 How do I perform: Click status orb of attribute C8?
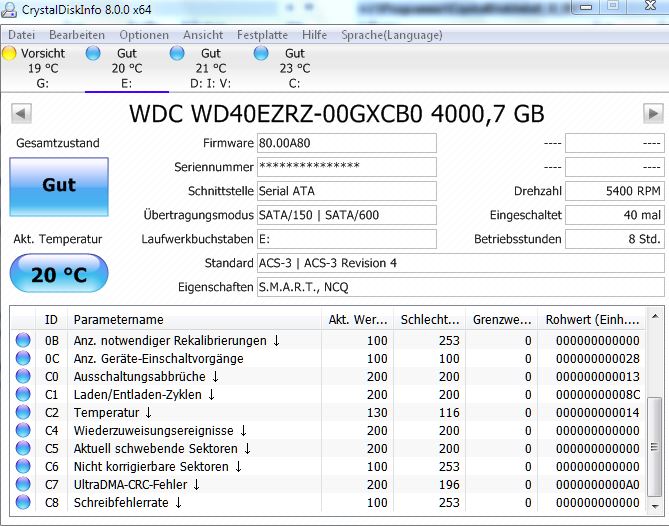pyautogui.click(x=23, y=502)
